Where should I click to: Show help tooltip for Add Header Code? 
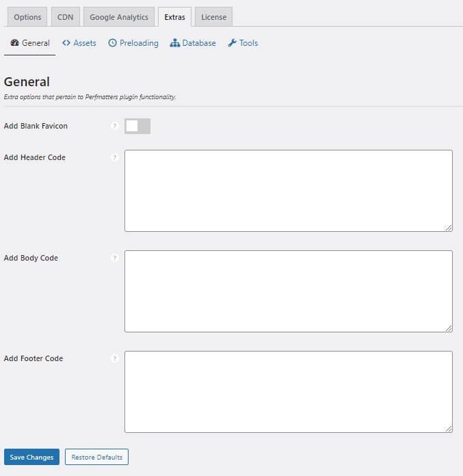point(114,157)
